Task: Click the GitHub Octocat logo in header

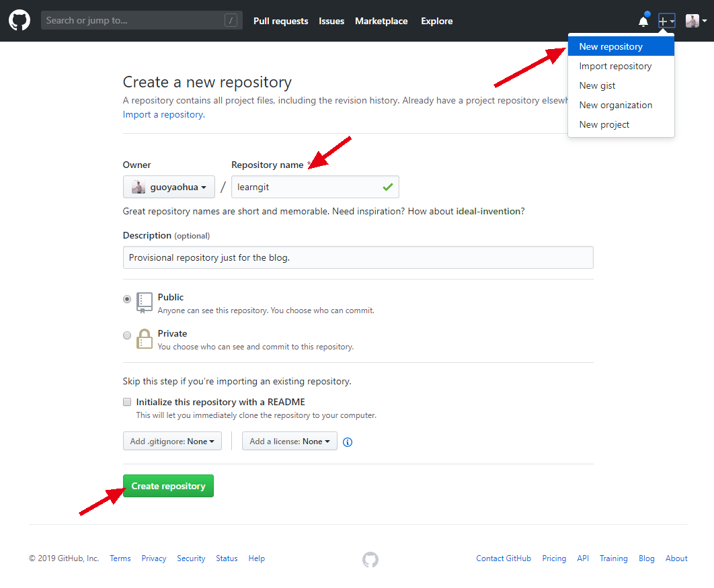Action: [19, 21]
